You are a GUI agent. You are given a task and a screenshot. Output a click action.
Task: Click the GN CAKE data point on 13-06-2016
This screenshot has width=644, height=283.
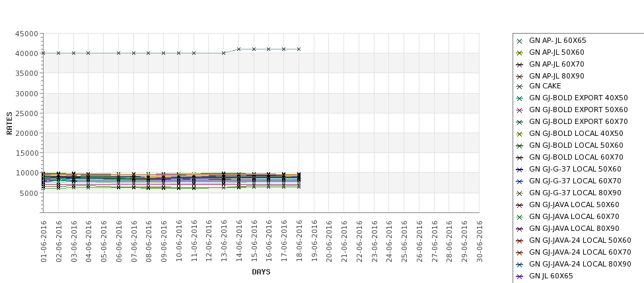click(223, 53)
